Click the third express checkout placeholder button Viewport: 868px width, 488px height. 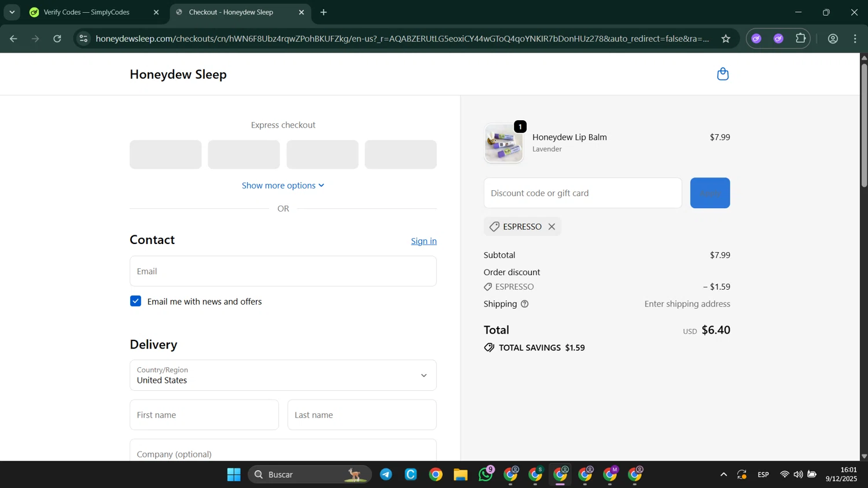[322, 154]
